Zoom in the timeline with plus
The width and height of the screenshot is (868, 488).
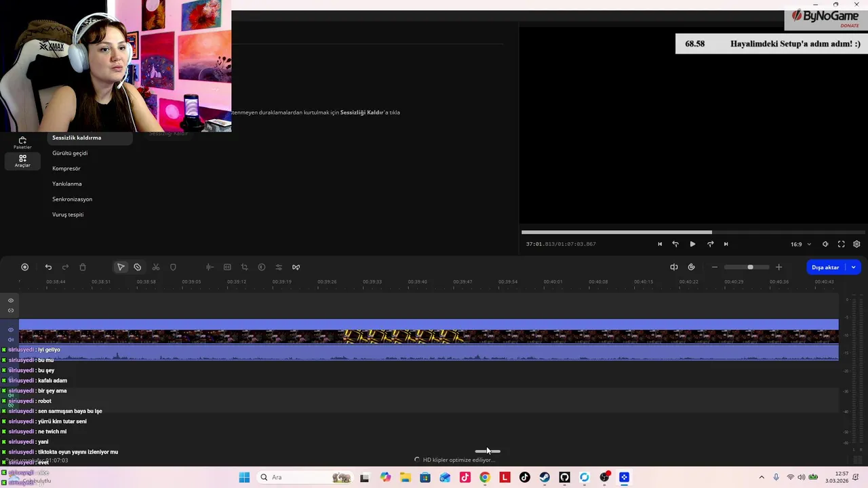(x=778, y=267)
